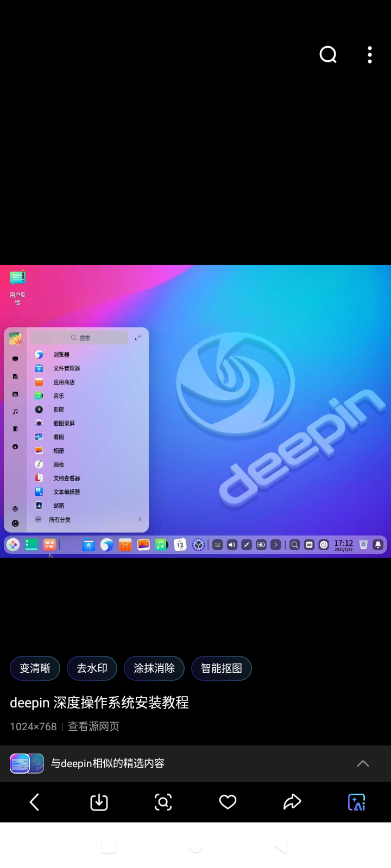
Task: Open the album app from the dock
Action: click(x=143, y=545)
